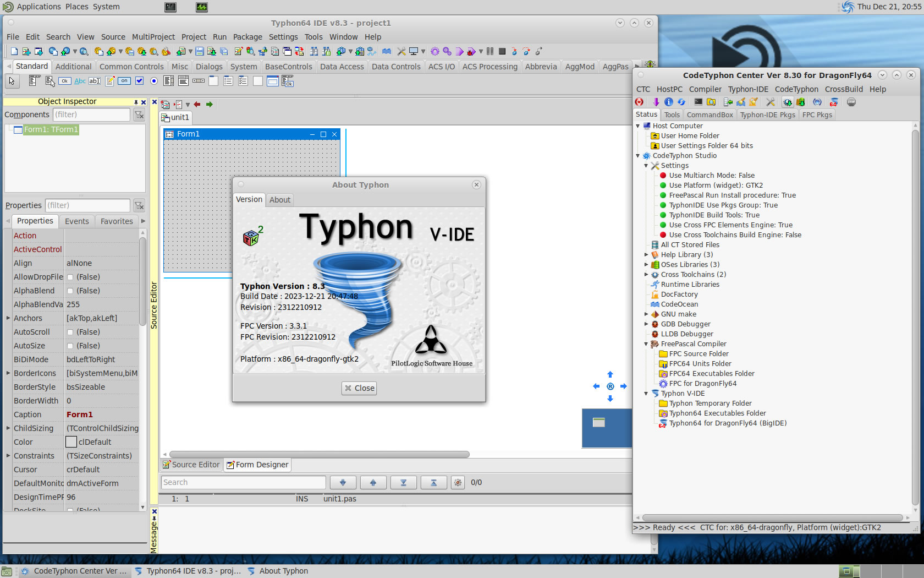Select the TButton (Ok) component

65,81
